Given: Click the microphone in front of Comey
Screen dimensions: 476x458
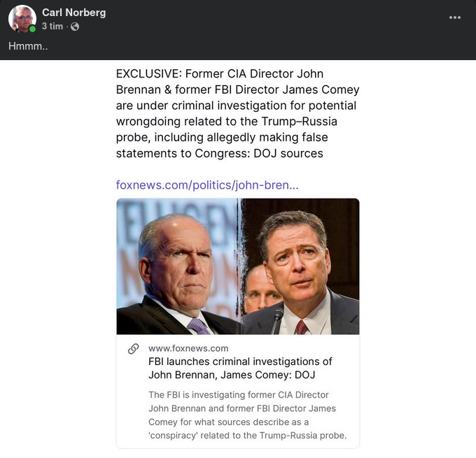Looking at the screenshot, I should pyautogui.click(x=276, y=318).
